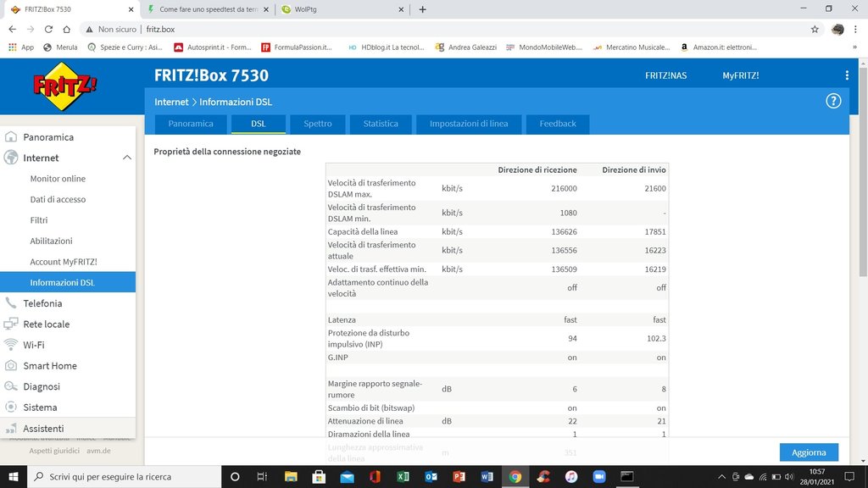The width and height of the screenshot is (868, 488).
Task: Open the Autosprint.it bookmark
Action: click(213, 47)
